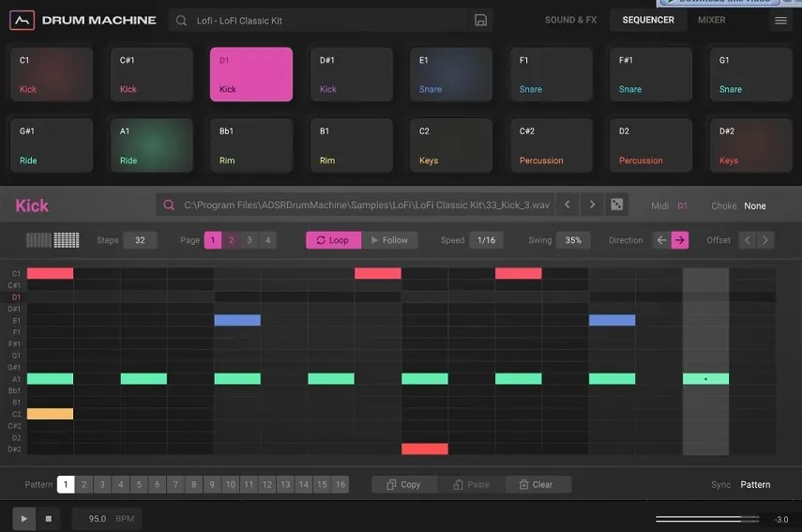
Task: Select the D1 row label in sequencer
Action: [16, 297]
